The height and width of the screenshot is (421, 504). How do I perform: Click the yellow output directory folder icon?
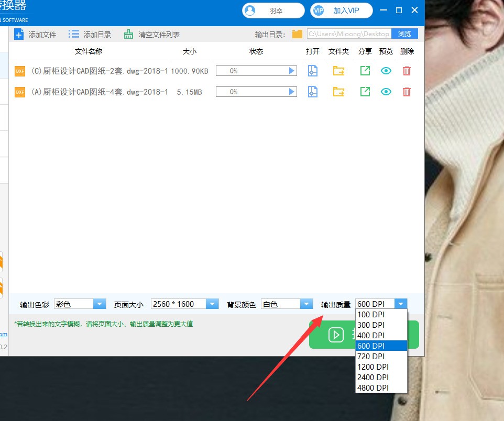pyautogui.click(x=297, y=34)
